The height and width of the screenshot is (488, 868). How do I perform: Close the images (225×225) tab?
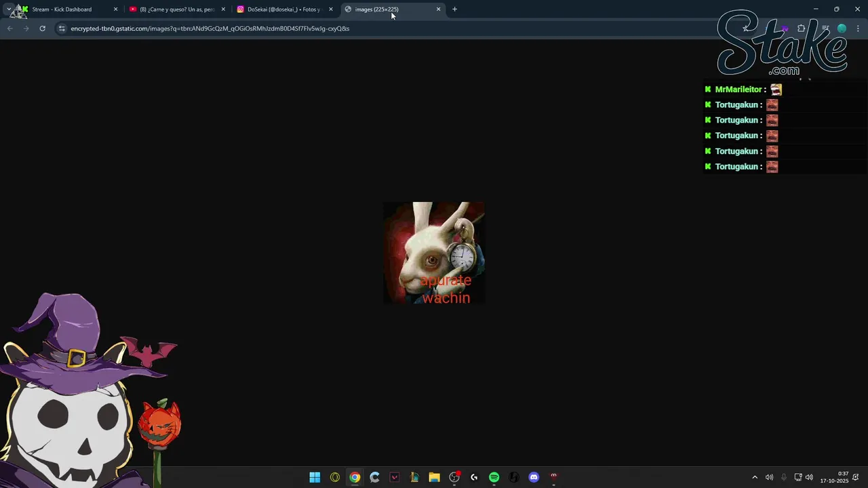point(438,9)
